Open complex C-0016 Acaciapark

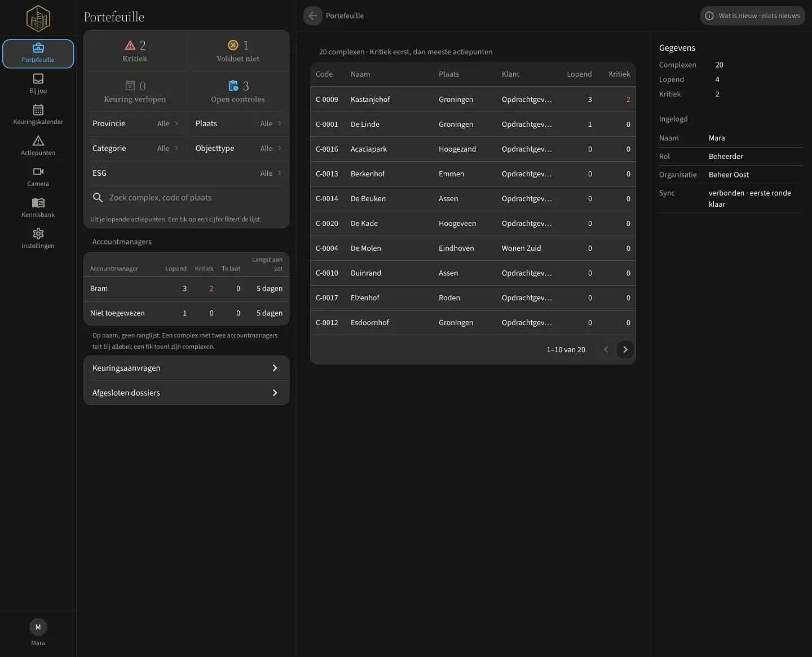(473, 149)
